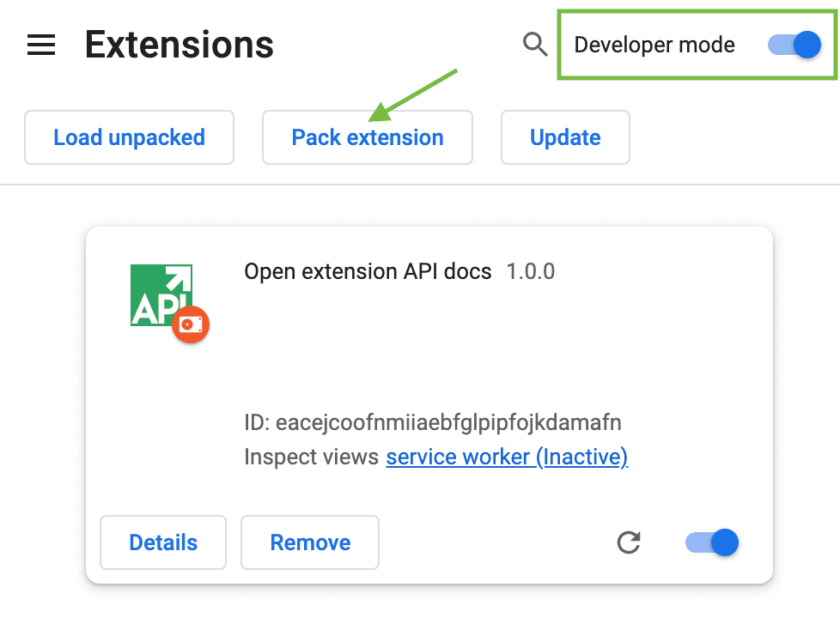
Task: Click the Pack extension button
Action: tap(368, 137)
